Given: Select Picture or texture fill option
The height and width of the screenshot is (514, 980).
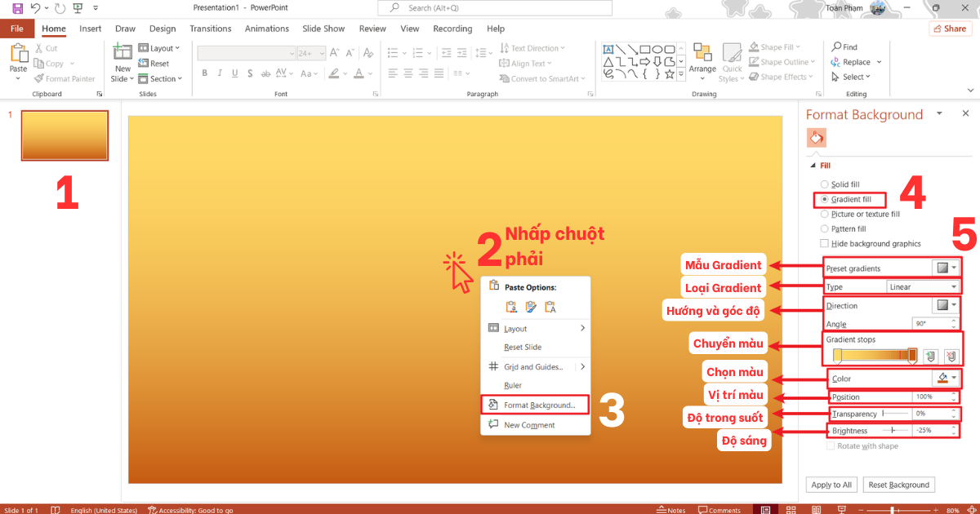Looking at the screenshot, I should point(824,214).
